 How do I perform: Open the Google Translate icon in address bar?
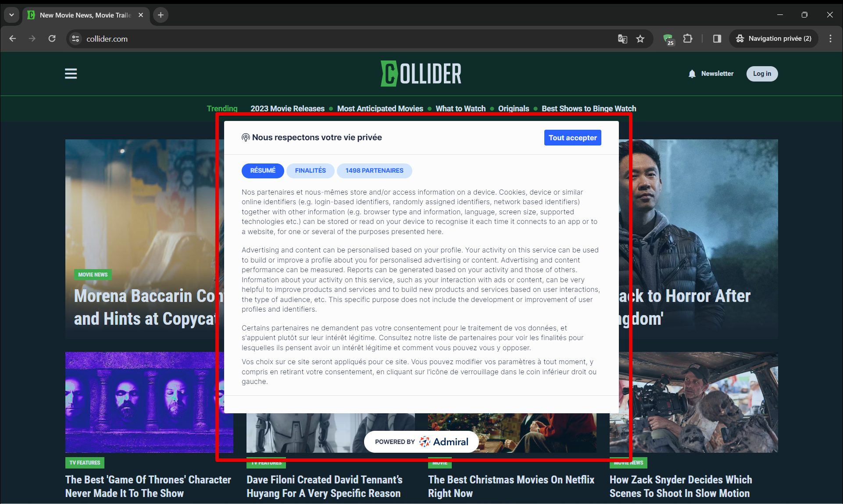622,39
